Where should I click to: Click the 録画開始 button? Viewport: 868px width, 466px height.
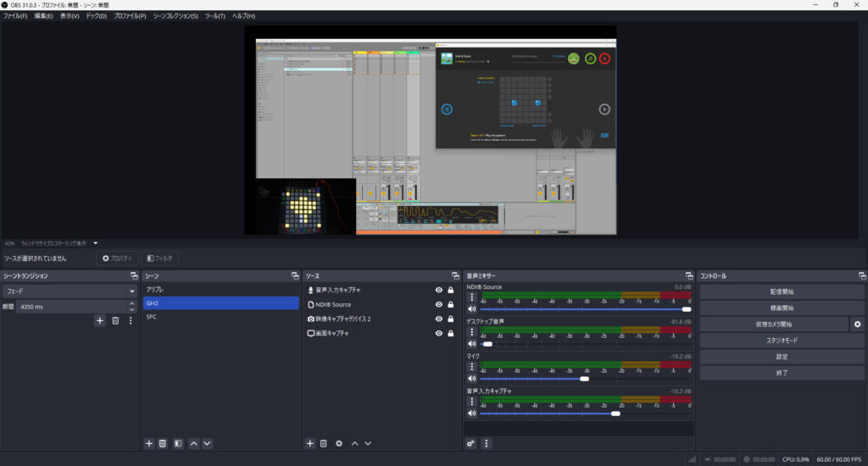781,308
